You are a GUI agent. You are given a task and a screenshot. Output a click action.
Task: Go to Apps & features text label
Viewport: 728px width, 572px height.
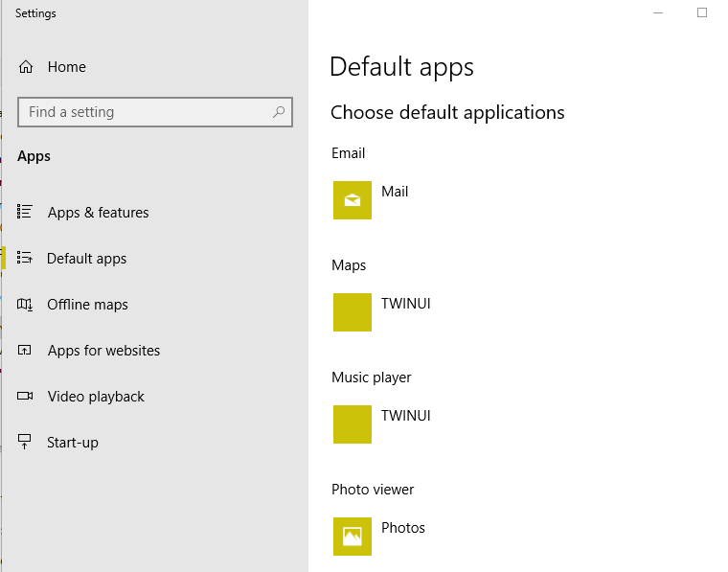(99, 213)
